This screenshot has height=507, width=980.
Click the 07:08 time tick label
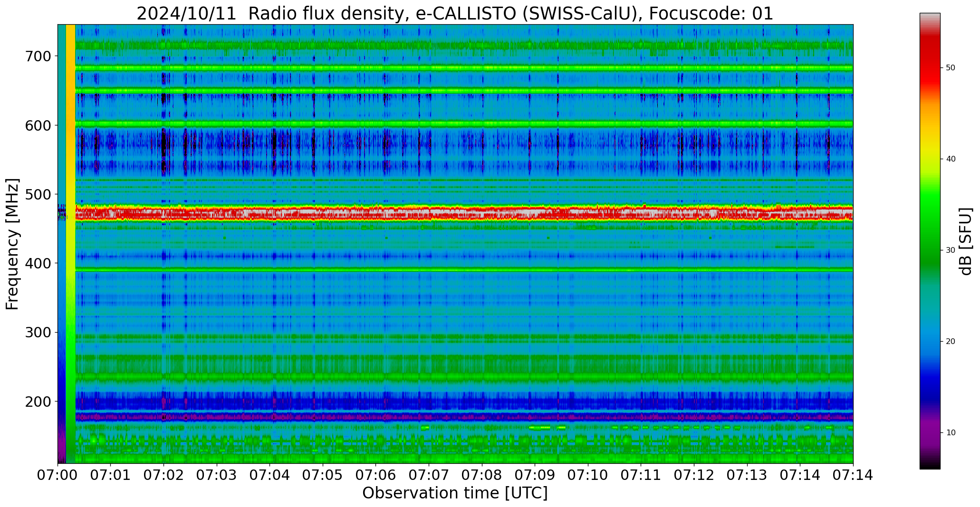pos(482,475)
